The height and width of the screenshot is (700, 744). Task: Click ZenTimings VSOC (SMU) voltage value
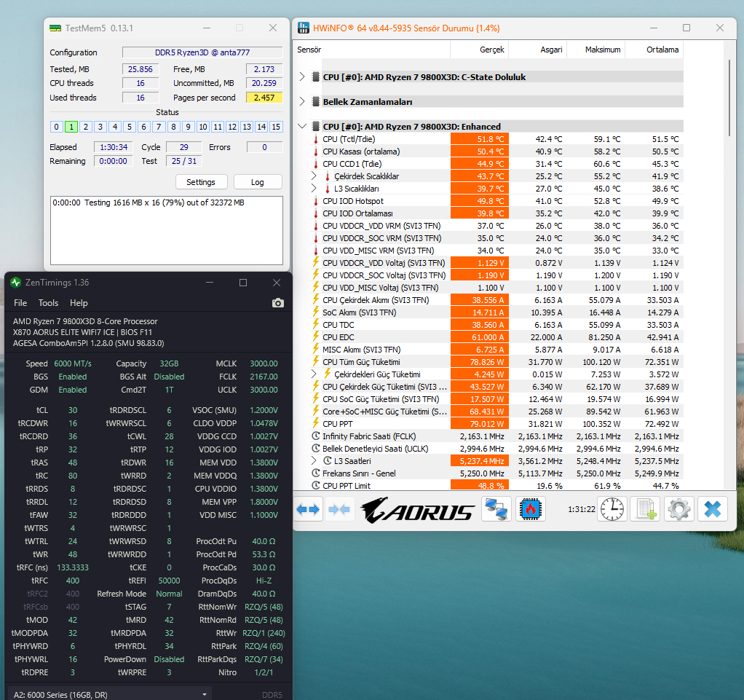pyautogui.click(x=264, y=410)
